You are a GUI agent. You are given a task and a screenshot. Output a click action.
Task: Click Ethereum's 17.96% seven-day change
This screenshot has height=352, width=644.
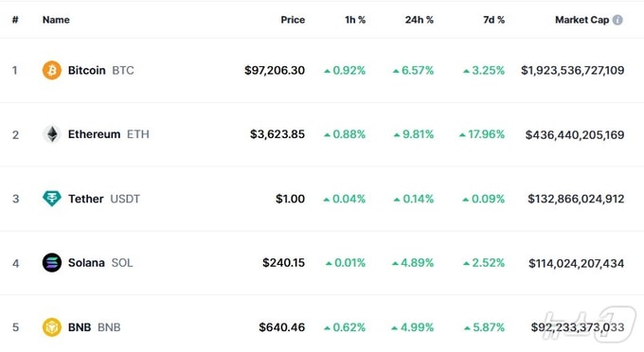[482, 134]
